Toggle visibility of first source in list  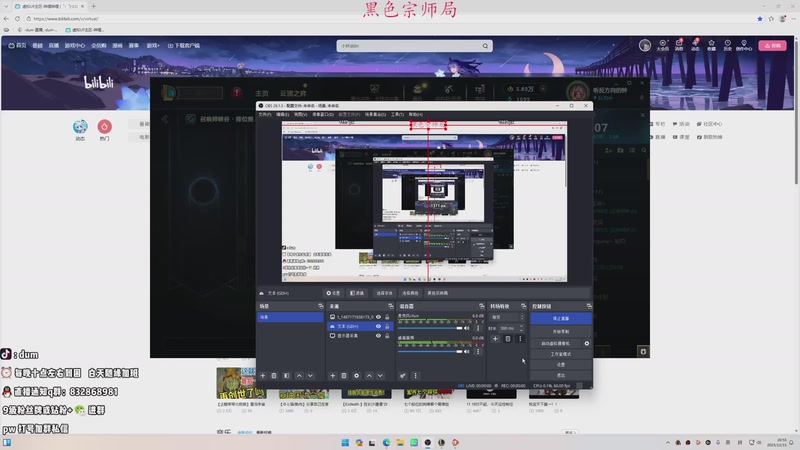click(378, 317)
